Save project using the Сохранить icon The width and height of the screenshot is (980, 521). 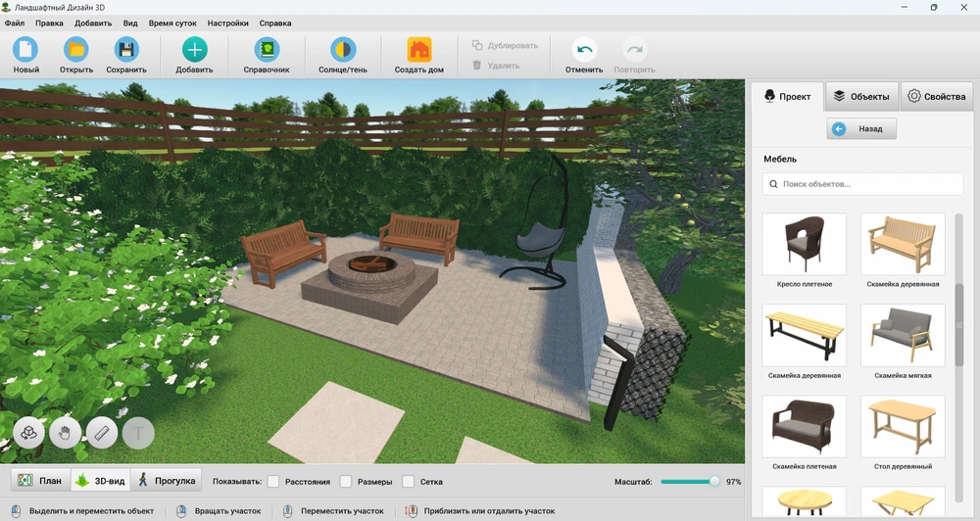126,50
